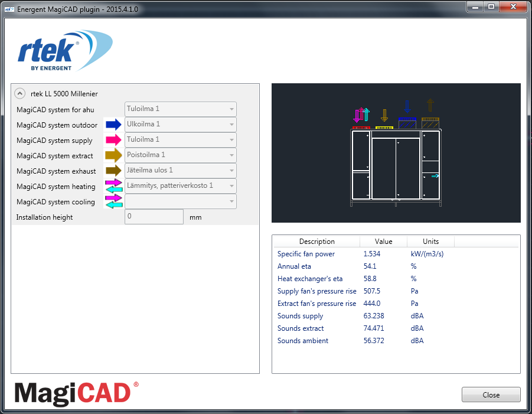Click the brown exhaust air arrow icon
The image size is (532, 414).
click(x=113, y=170)
